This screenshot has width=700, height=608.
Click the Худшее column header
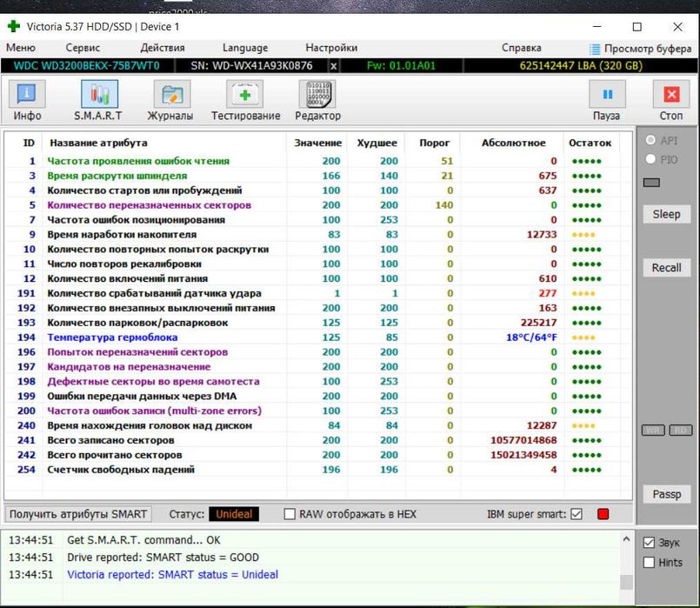click(377, 143)
